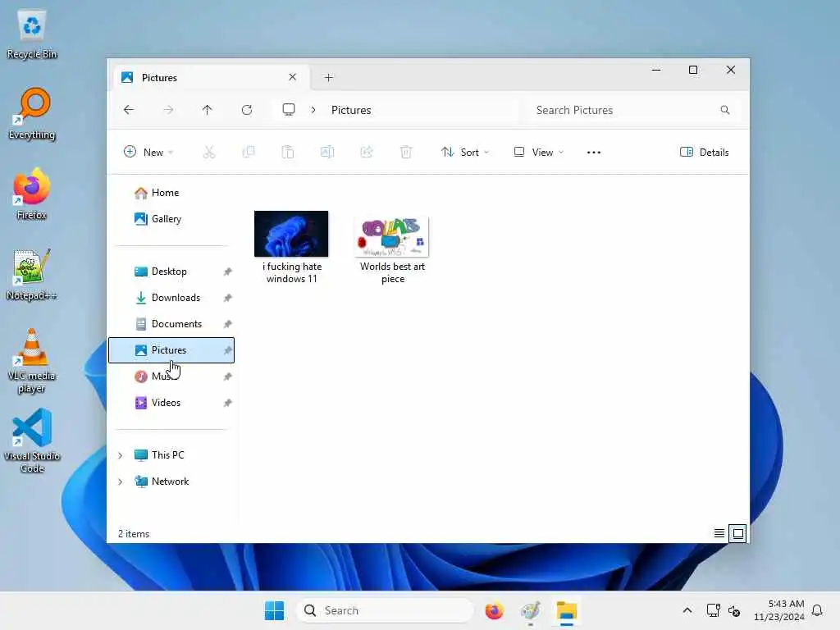Click the pin icon beside Downloads
The width and height of the screenshot is (840, 630).
click(228, 298)
